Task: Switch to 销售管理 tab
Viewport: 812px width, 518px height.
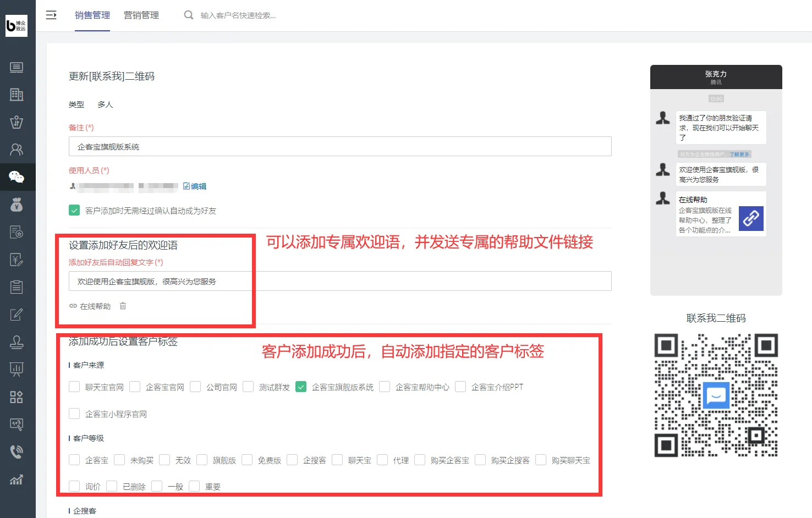Action: coord(92,15)
